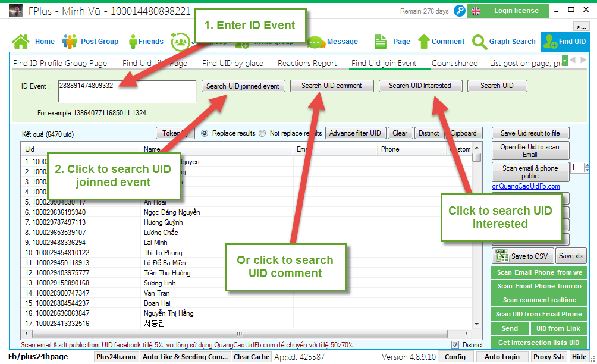Click the ID Event input field
The height and width of the screenshot is (364, 597).
coord(127,91)
